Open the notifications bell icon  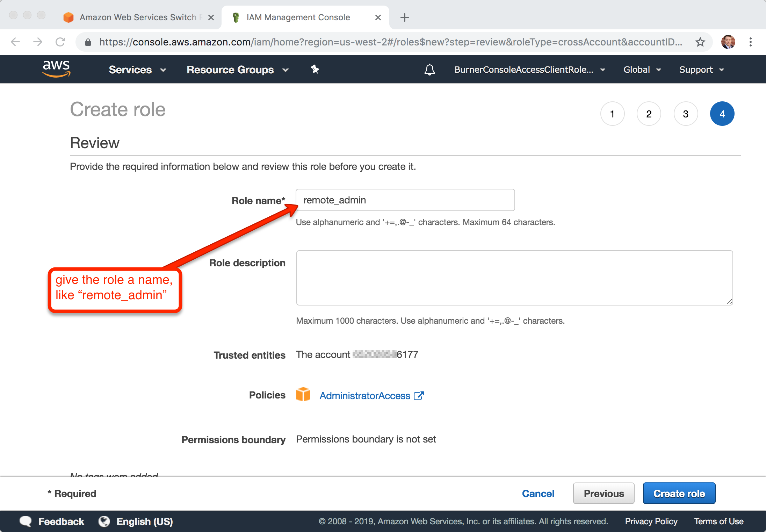pos(429,70)
